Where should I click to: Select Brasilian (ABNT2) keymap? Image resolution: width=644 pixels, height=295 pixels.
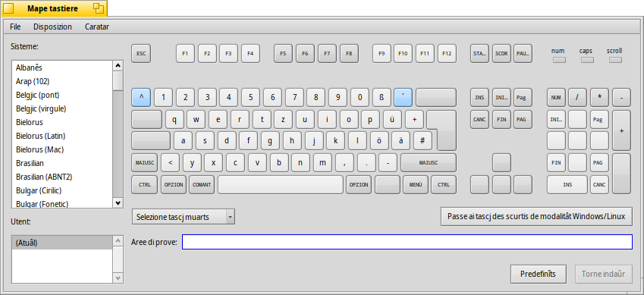pyautogui.click(x=62, y=177)
